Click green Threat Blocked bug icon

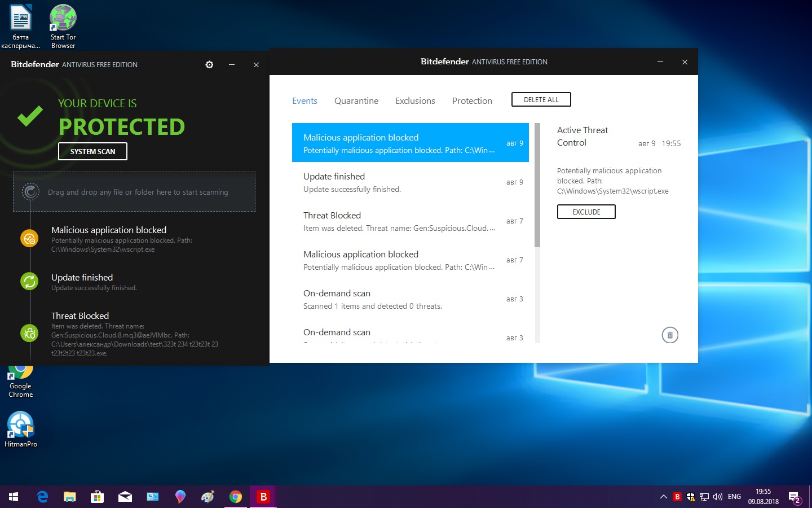click(29, 334)
